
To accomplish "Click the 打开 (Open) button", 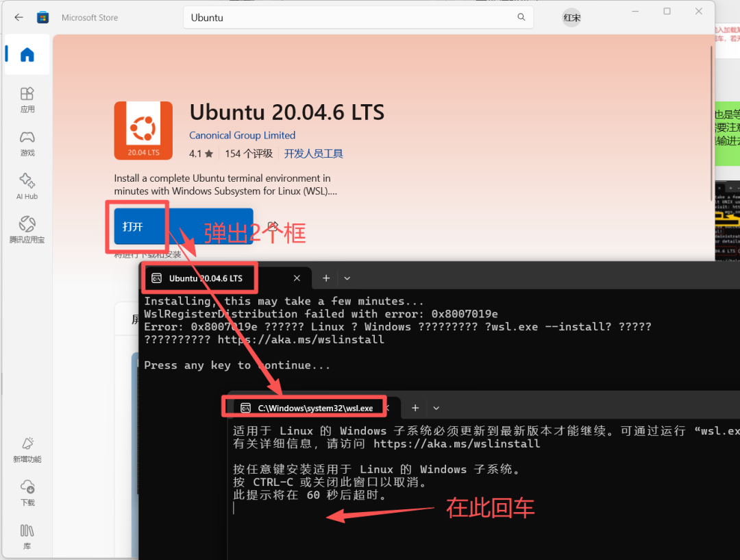I will [x=184, y=226].
